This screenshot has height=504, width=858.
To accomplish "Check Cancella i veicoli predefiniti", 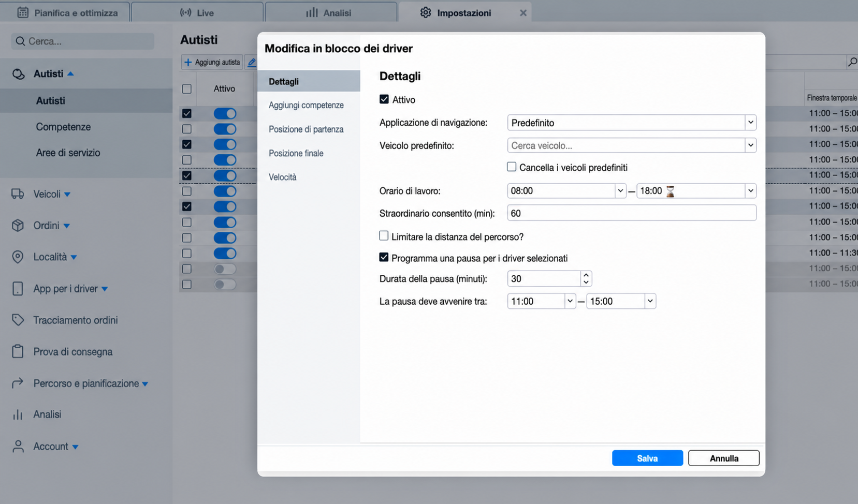I will [x=512, y=167].
